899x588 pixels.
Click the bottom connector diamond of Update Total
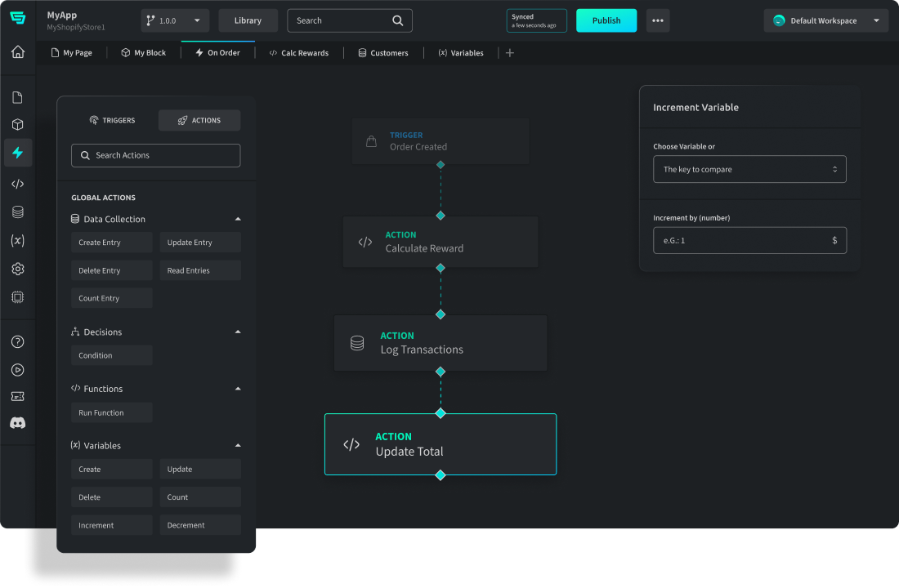tap(441, 475)
